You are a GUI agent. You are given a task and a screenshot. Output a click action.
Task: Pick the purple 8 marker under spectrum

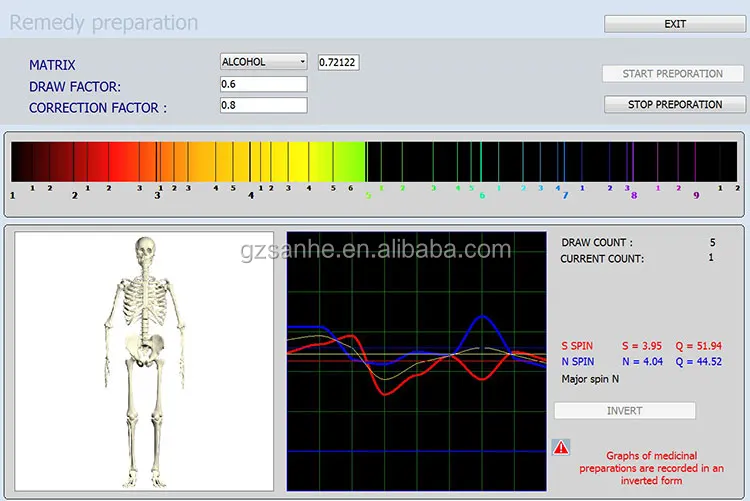pos(633,196)
